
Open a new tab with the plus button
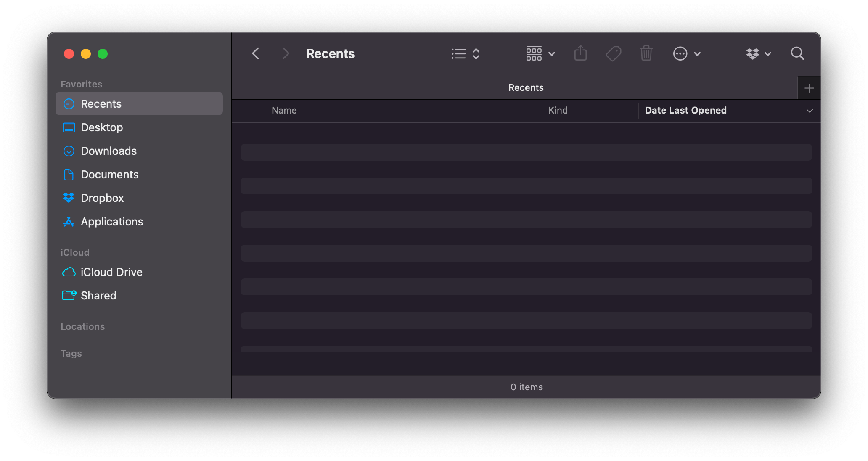pyautogui.click(x=809, y=87)
